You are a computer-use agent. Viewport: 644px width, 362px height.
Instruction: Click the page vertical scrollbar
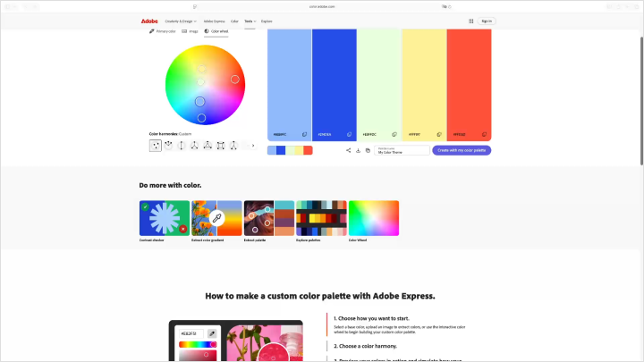click(x=641, y=100)
